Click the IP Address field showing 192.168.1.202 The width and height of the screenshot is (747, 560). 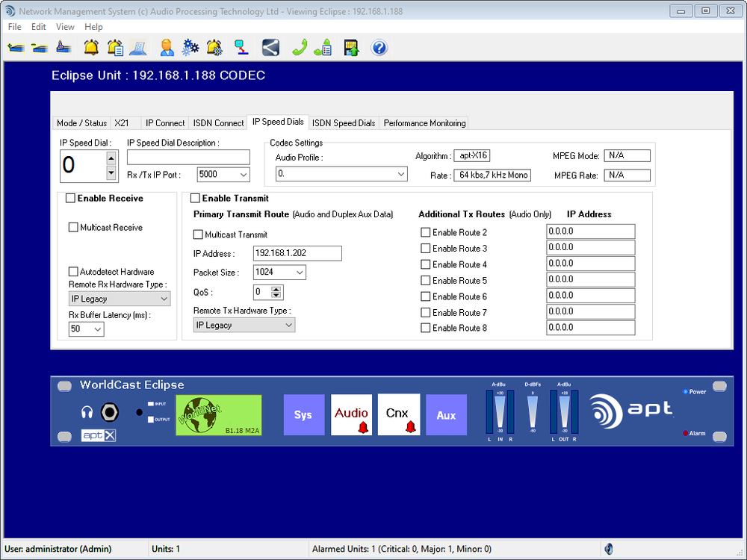(x=297, y=253)
